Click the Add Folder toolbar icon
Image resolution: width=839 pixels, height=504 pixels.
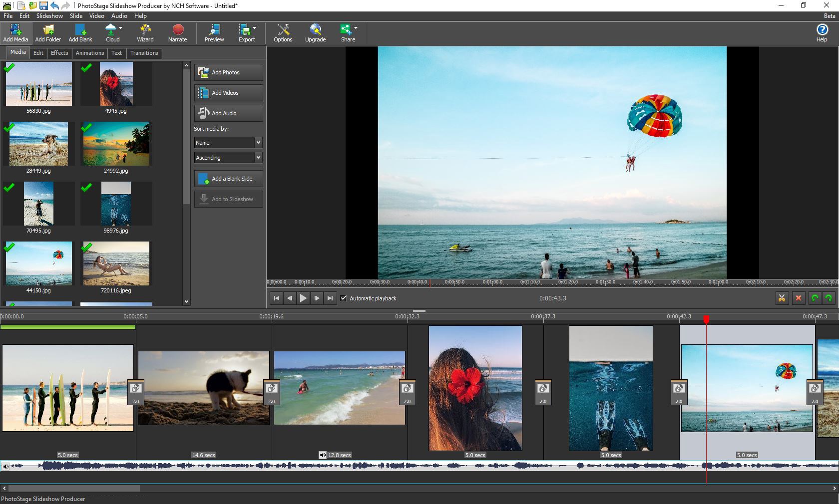click(48, 33)
